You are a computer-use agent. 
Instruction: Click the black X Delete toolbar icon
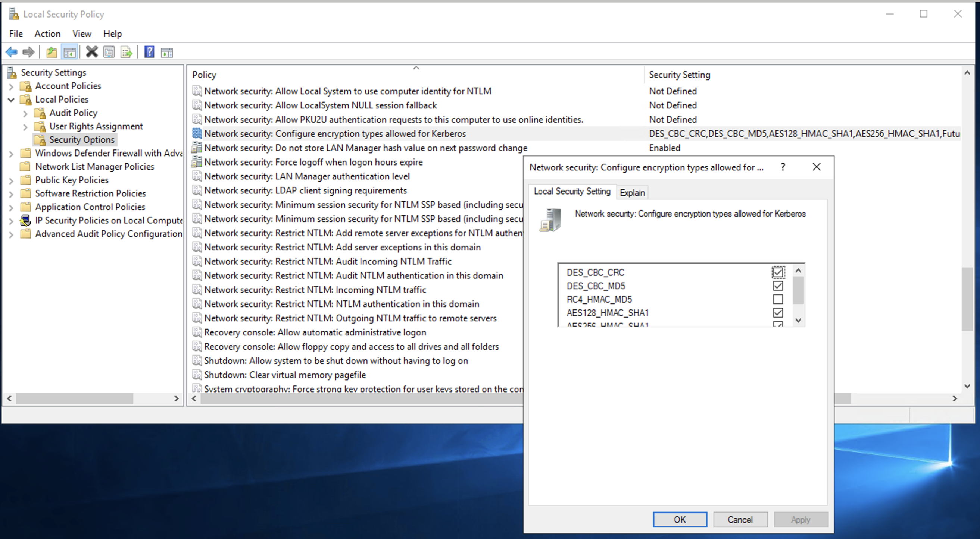coord(92,52)
